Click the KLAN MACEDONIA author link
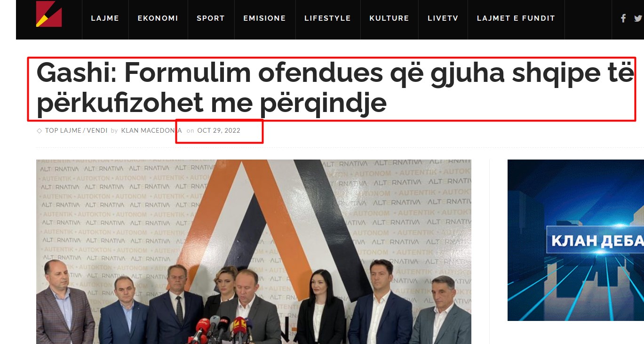 coord(151,130)
